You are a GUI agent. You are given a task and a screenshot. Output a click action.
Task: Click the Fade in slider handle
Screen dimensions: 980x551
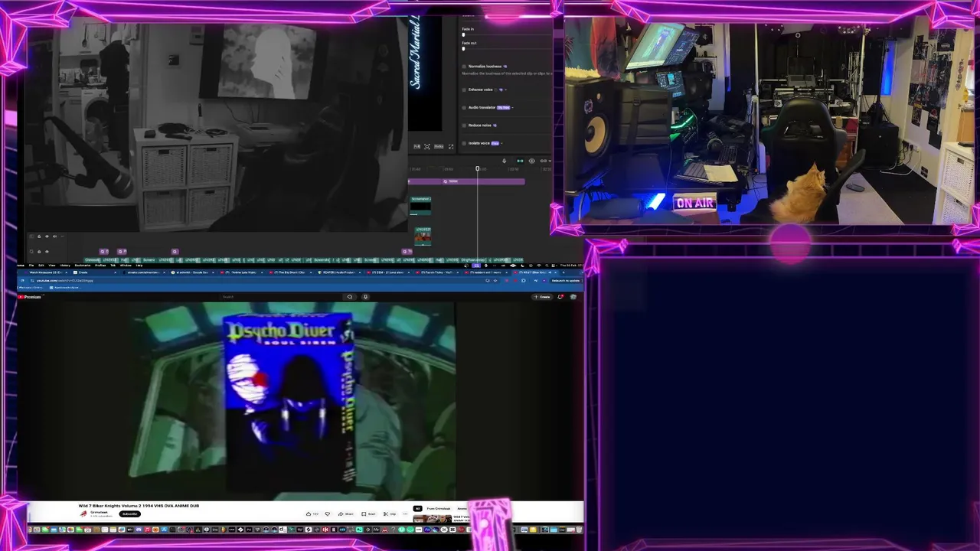pos(463,35)
